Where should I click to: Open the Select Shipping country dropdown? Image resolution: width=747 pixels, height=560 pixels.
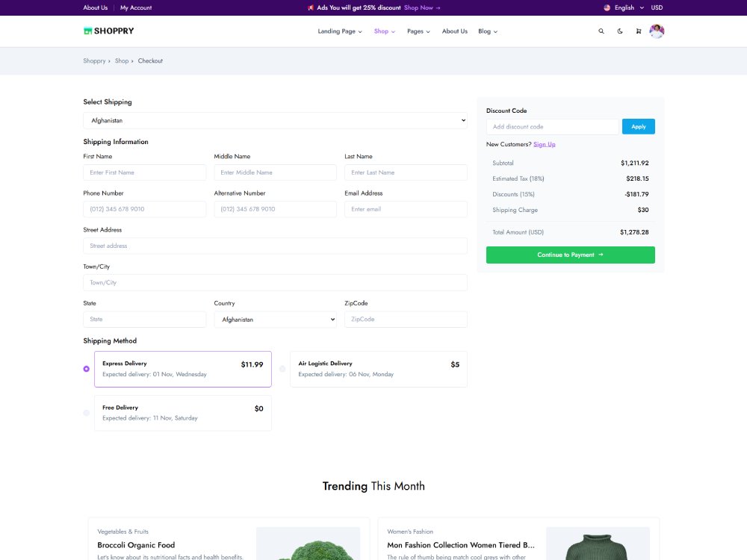(275, 120)
